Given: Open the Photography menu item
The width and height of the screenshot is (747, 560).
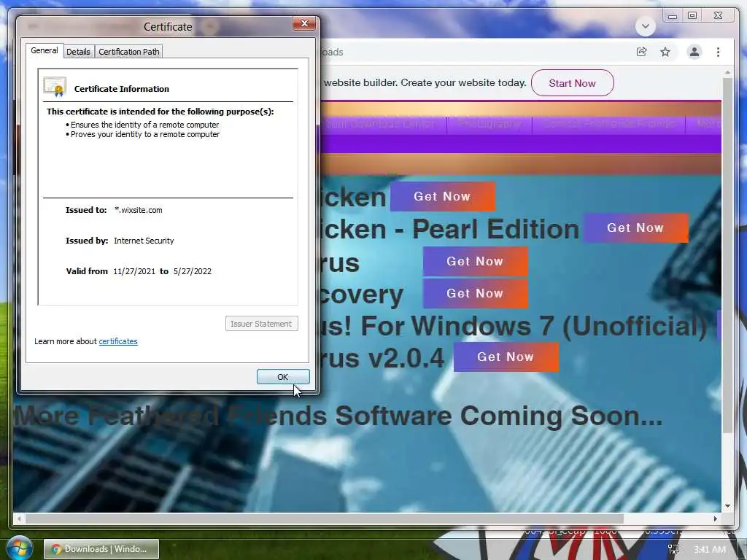Looking at the screenshot, I should 489,124.
